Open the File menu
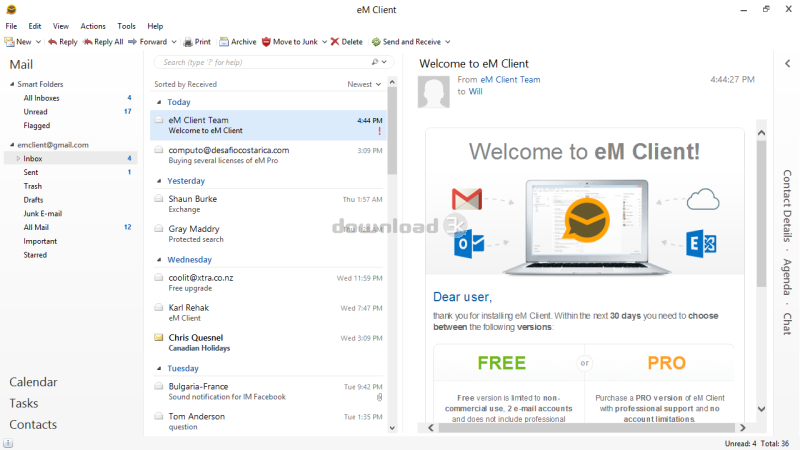Image resolution: width=800 pixels, height=450 pixels. point(11,26)
